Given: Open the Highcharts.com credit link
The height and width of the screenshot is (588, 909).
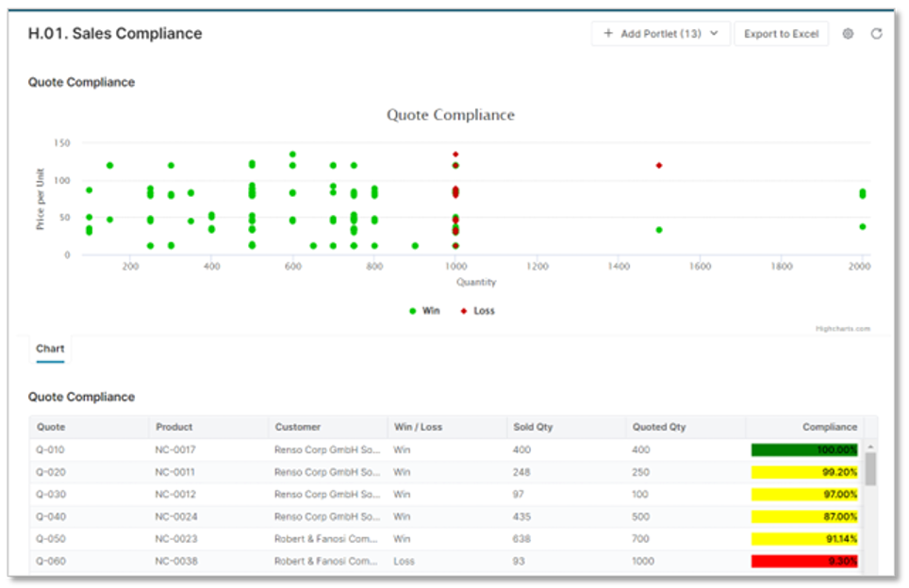Looking at the screenshot, I should click(843, 329).
